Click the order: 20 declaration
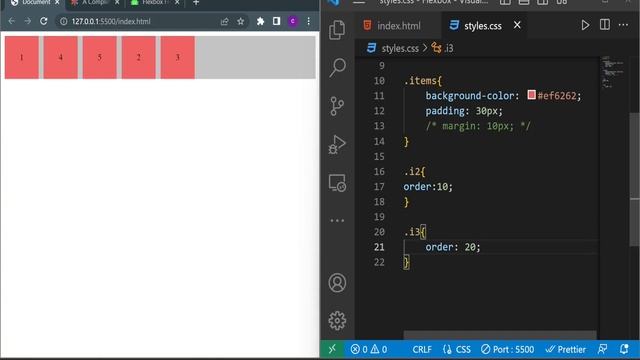Screen dimensions: 640x360 click(x=453, y=247)
